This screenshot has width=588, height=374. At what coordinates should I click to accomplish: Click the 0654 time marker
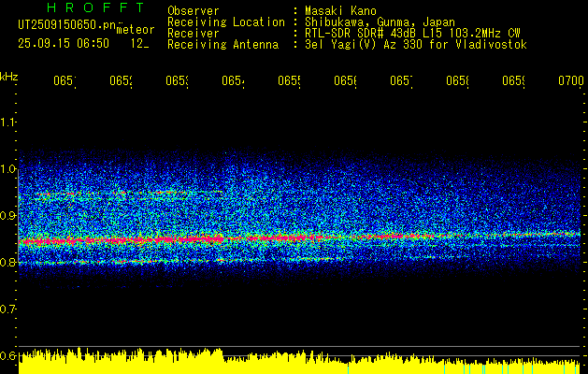click(234, 80)
